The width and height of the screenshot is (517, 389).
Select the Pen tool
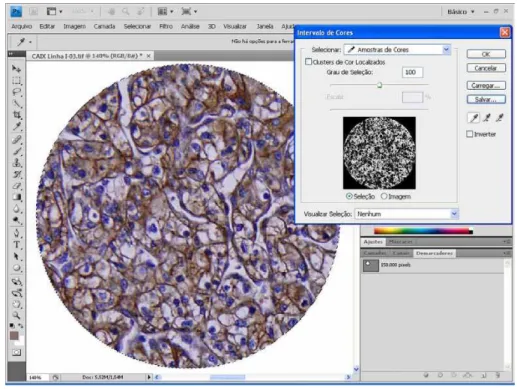click(16, 233)
